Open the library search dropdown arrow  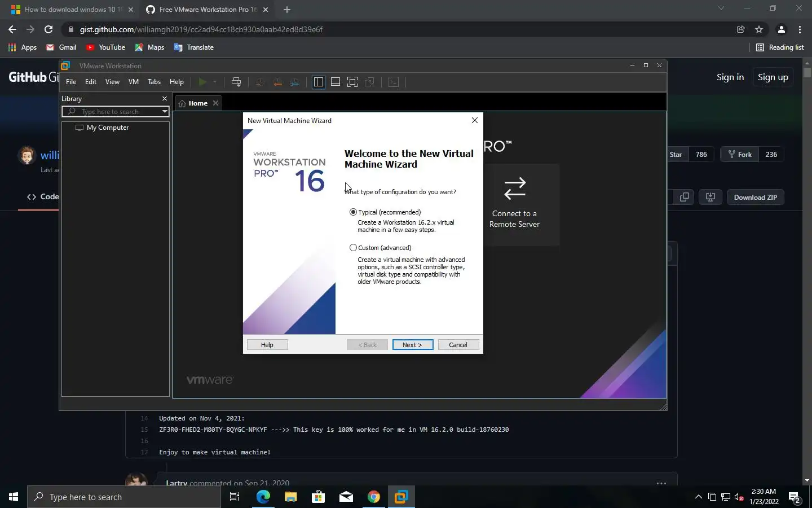165,112
